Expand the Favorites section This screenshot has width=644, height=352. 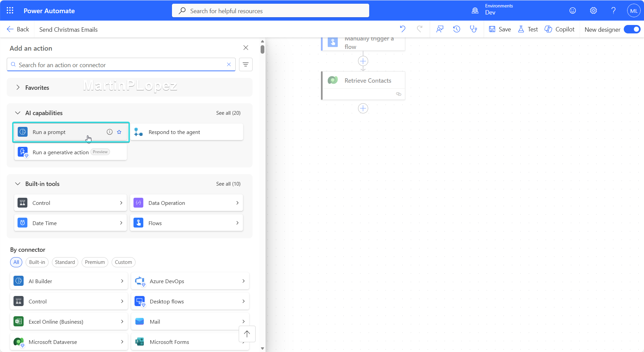pos(18,87)
